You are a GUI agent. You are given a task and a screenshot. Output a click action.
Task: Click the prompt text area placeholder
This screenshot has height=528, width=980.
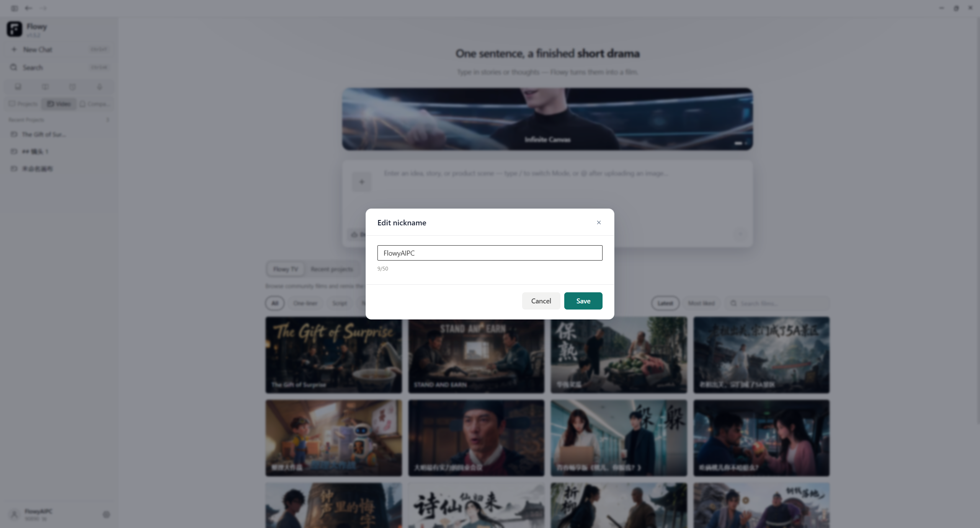tap(526, 173)
